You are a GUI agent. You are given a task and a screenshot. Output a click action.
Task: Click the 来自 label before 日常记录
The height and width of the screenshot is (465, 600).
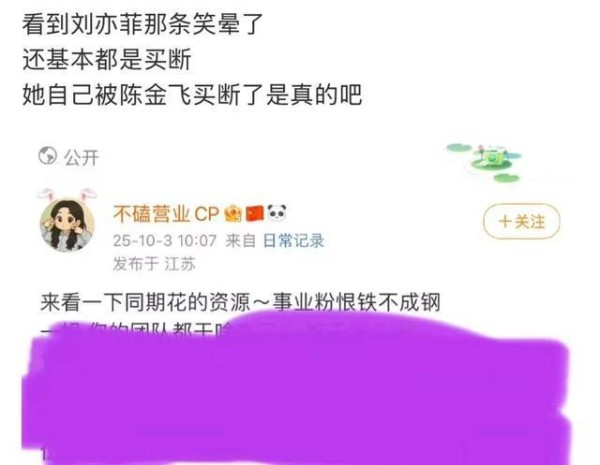coord(240,241)
